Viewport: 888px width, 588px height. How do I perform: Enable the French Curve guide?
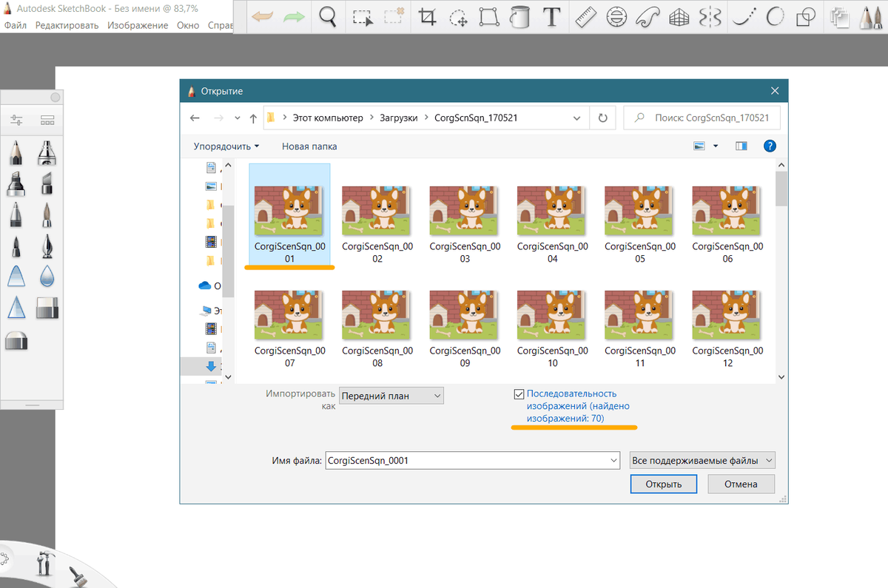[647, 16]
